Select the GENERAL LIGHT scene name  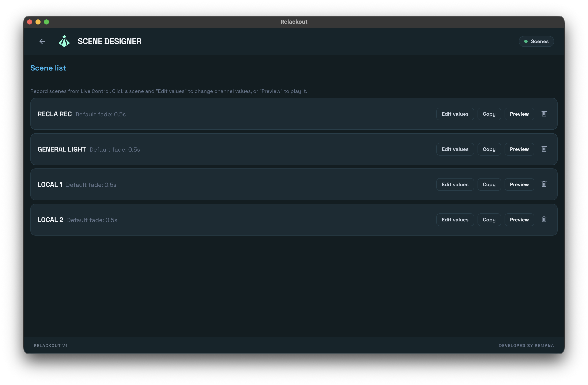pyautogui.click(x=62, y=149)
